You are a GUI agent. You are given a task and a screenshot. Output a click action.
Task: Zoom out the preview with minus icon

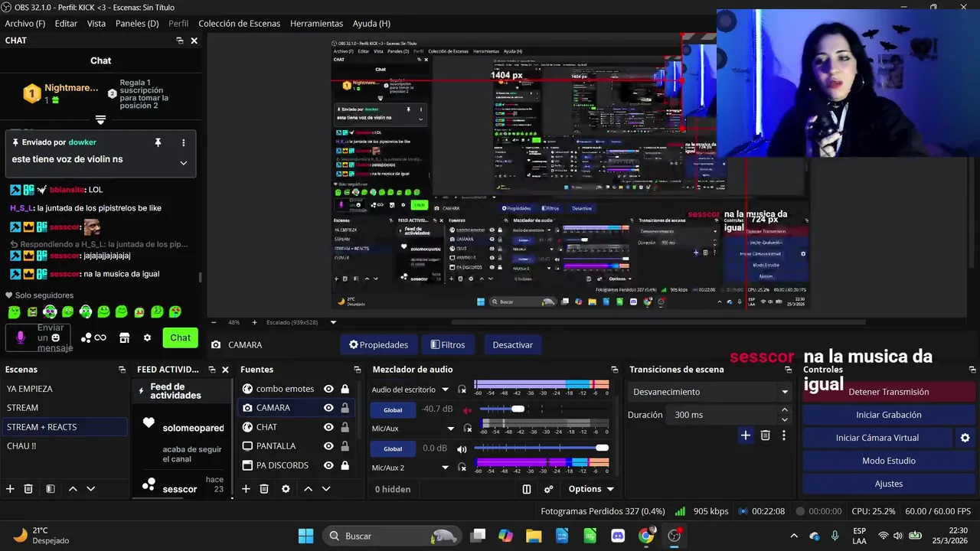click(x=214, y=322)
